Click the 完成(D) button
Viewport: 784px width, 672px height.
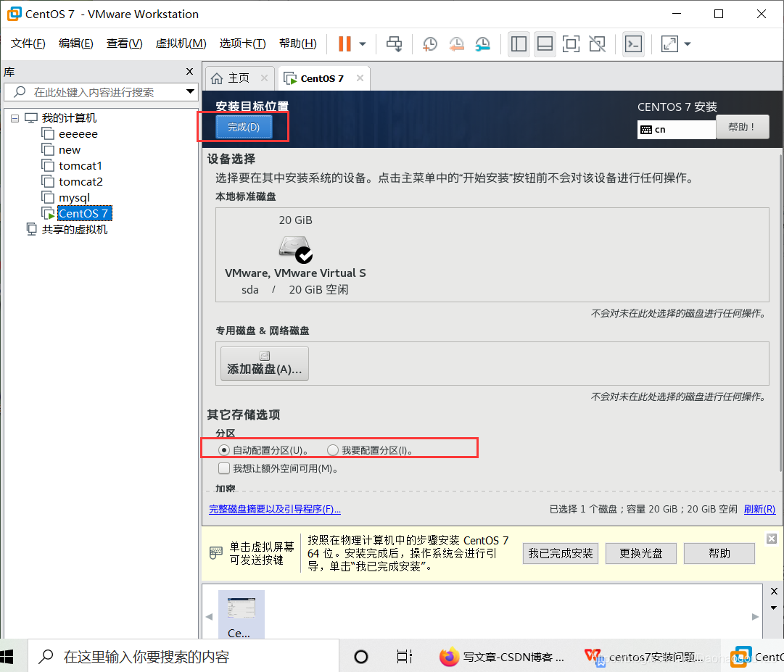pos(244,127)
